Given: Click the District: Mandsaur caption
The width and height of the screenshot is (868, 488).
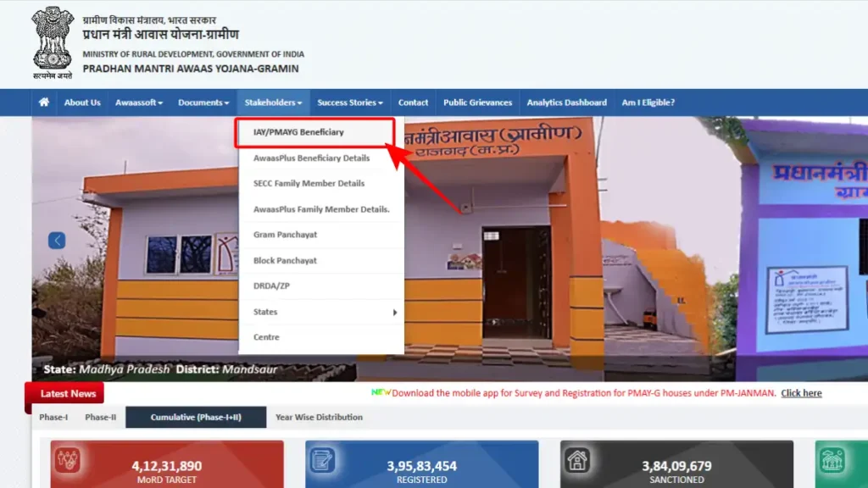Looking at the screenshot, I should [x=226, y=369].
